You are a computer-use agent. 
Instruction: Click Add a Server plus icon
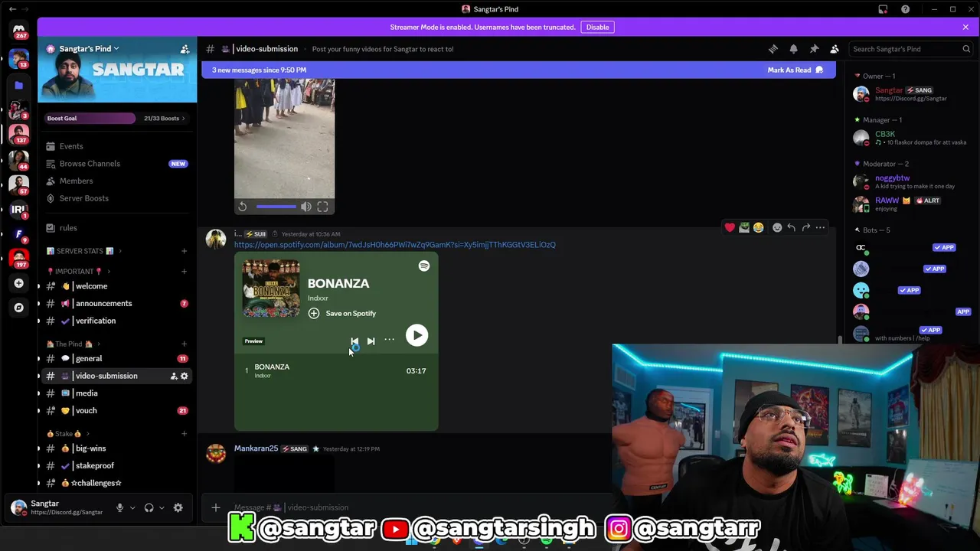click(x=18, y=283)
